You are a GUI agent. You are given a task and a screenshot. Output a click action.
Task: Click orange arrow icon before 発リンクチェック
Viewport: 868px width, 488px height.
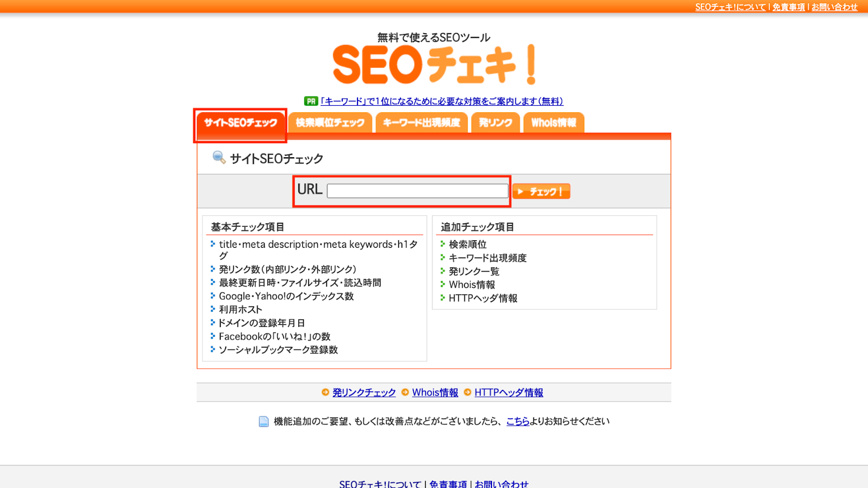(x=325, y=392)
